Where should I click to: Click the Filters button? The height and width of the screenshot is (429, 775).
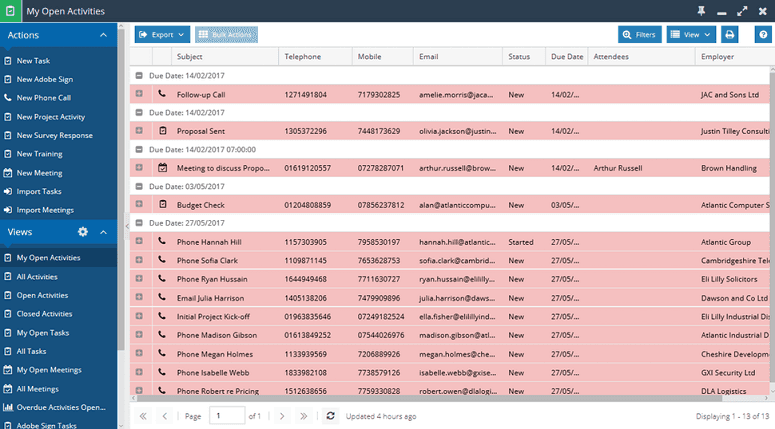coord(640,35)
